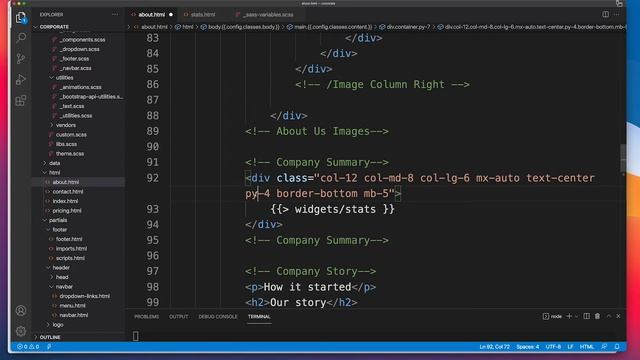
Task: Open menu.html in the explorer
Action: click(72, 305)
